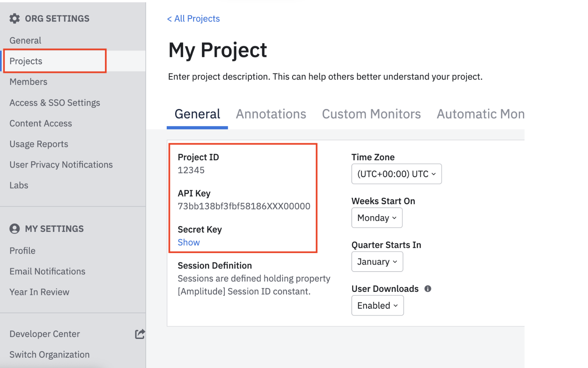The image size is (588, 368).
Task: Open Email Notifications settings
Action: tap(47, 272)
